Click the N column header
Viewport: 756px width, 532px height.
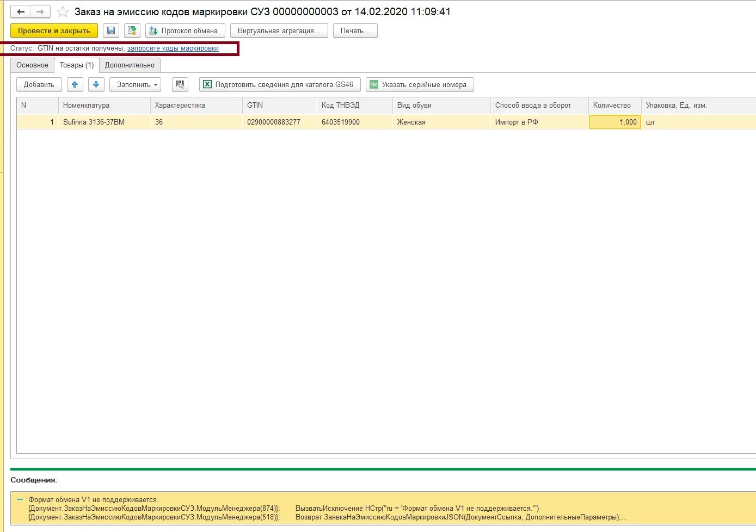point(38,105)
